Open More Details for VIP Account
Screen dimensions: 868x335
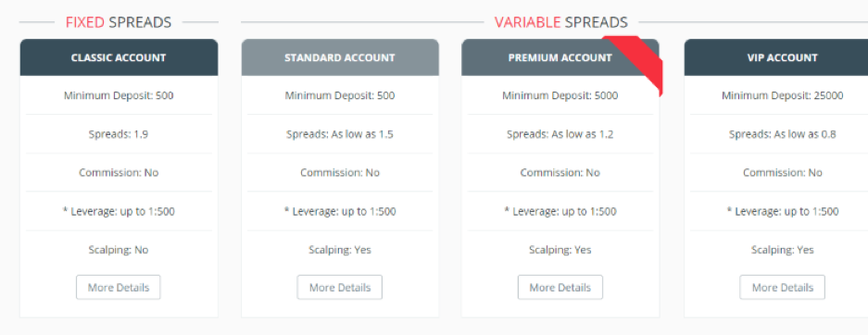782,288
